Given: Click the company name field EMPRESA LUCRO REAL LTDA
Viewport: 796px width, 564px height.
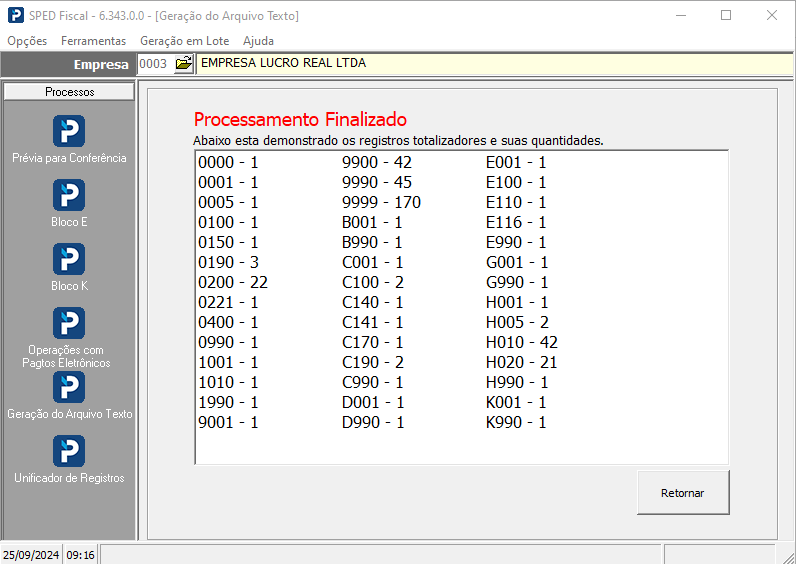Looking at the screenshot, I should coord(494,63).
